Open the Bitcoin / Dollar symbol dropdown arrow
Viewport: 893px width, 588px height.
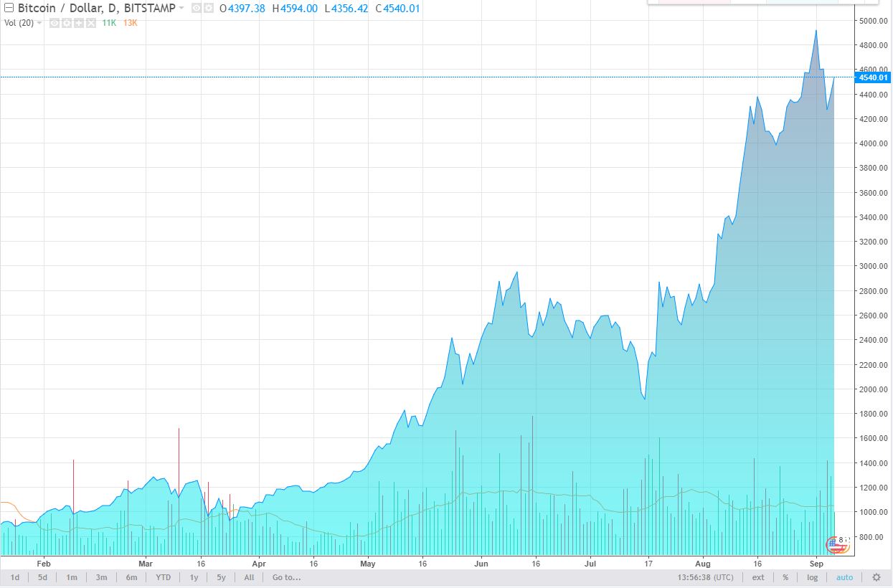coord(181,9)
